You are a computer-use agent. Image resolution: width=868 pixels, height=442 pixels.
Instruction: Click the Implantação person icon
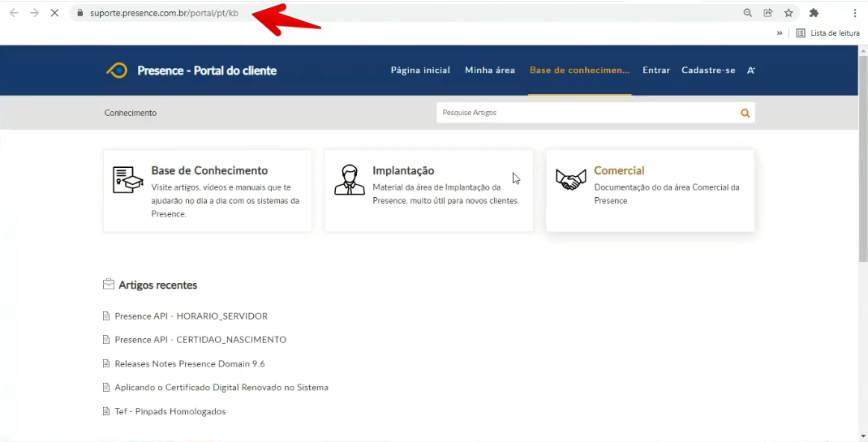tap(350, 179)
